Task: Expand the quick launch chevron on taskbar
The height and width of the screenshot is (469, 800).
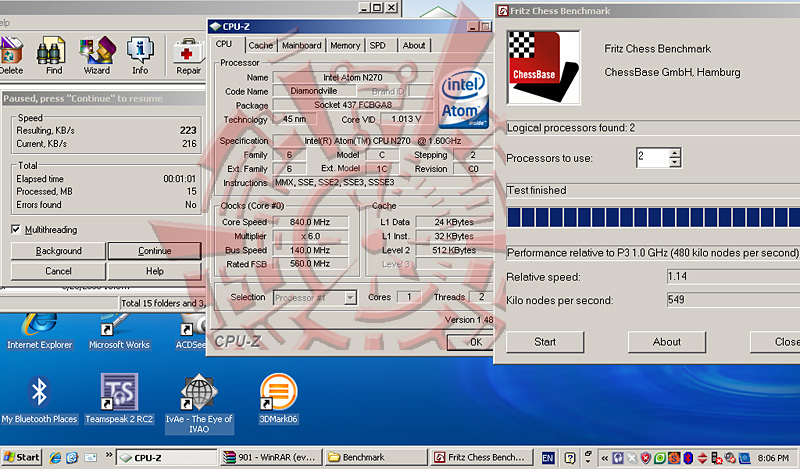Action: 109,455
